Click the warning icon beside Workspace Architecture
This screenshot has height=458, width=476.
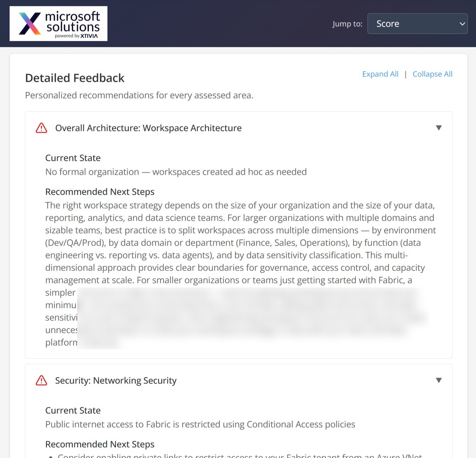[42, 128]
